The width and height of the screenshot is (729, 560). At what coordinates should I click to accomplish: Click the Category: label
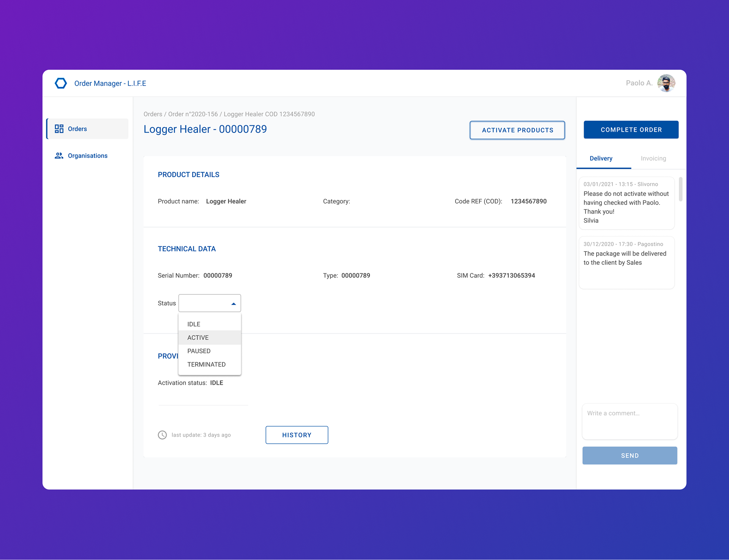click(x=336, y=201)
